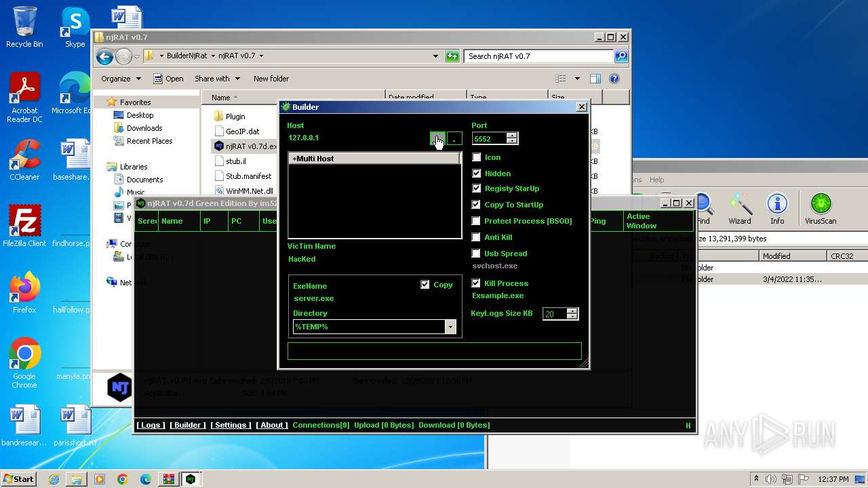Toggle Copy To StartUp checkbox

click(476, 205)
